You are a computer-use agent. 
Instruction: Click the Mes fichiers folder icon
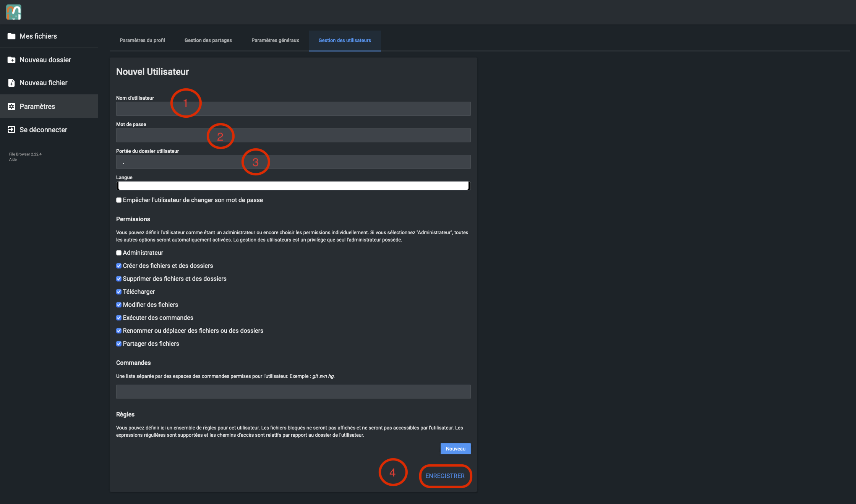click(11, 36)
